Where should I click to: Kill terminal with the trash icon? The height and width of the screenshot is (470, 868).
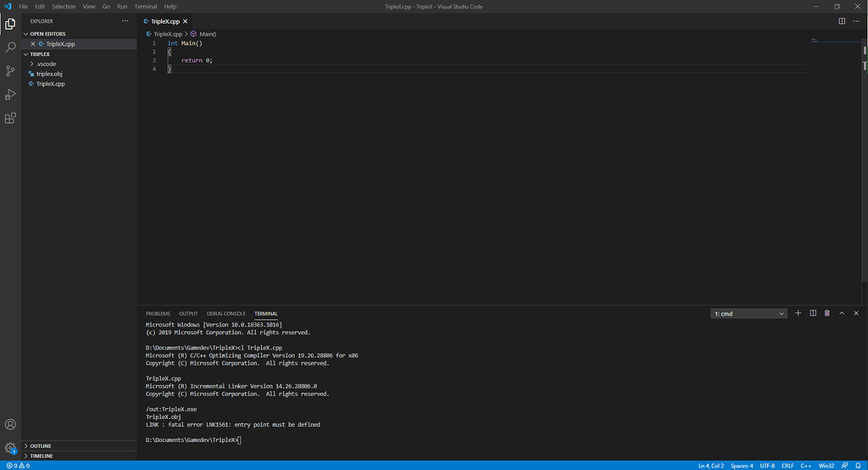[827, 314]
